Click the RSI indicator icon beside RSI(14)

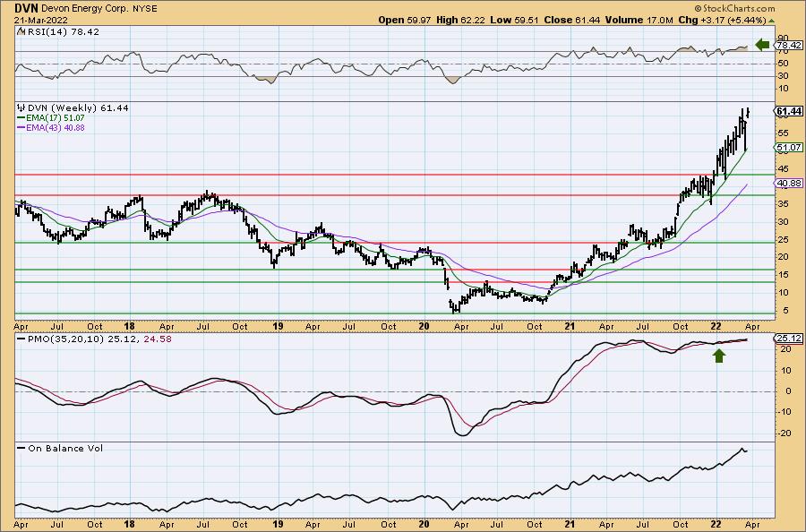[x=21, y=31]
